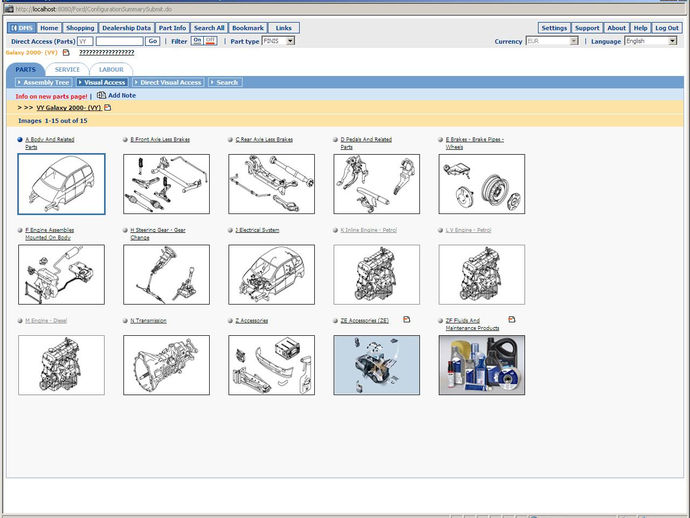Open the Support page
This screenshot has height=518, width=690.
coord(587,28)
